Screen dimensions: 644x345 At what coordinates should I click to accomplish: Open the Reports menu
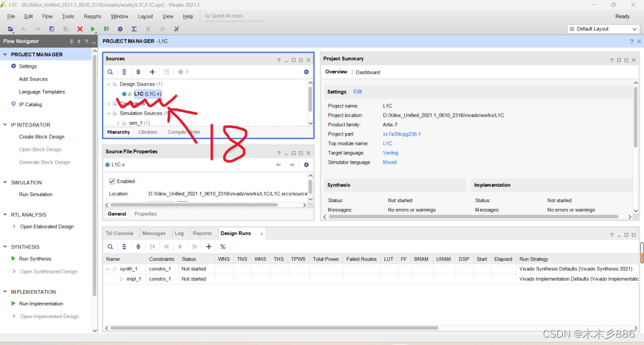pyautogui.click(x=93, y=16)
